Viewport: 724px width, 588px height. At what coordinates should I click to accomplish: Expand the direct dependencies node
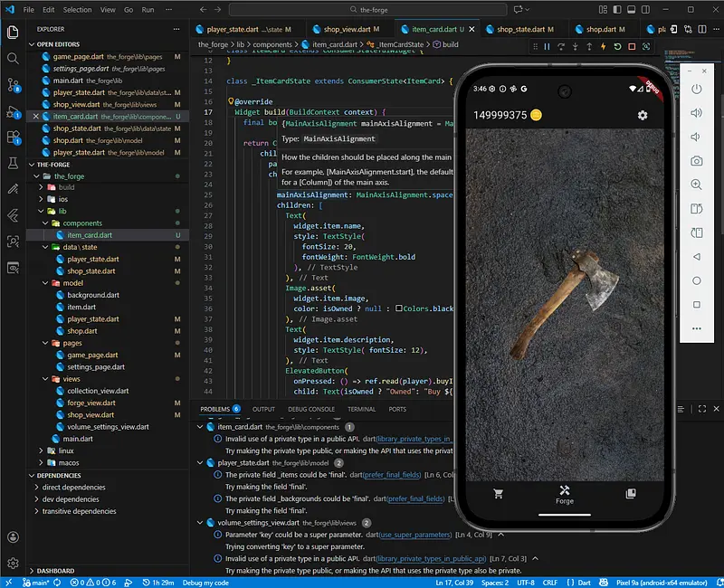[x=72, y=488]
